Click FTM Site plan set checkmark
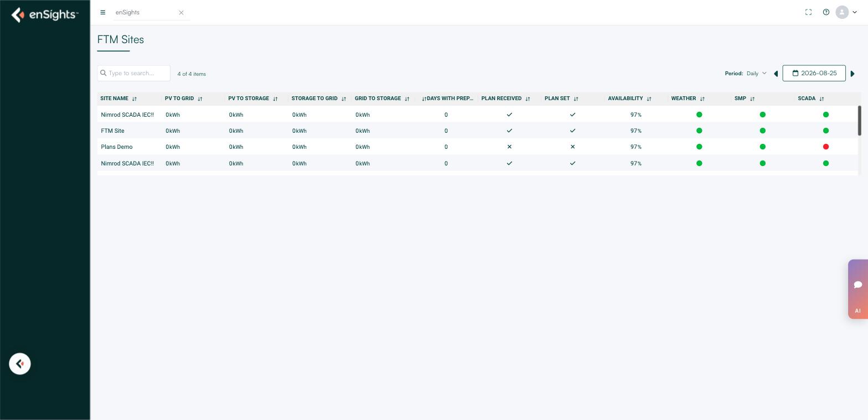This screenshot has width=868, height=420. click(572, 131)
